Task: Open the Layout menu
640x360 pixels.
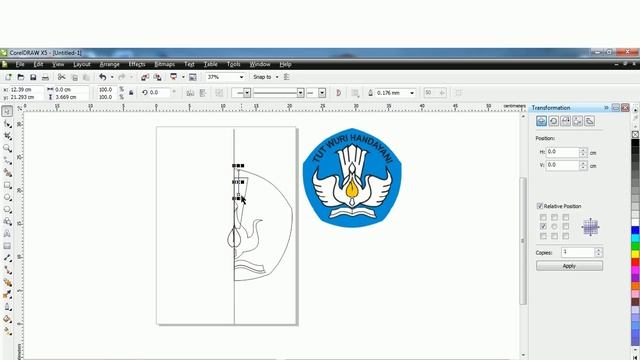Action: pos(82,64)
